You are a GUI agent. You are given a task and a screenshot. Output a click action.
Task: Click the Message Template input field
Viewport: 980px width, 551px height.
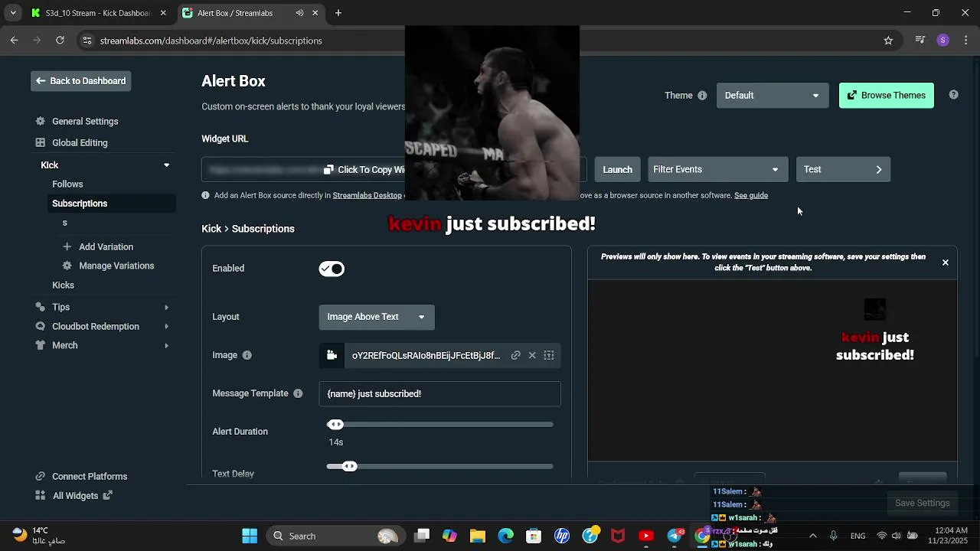(x=440, y=393)
